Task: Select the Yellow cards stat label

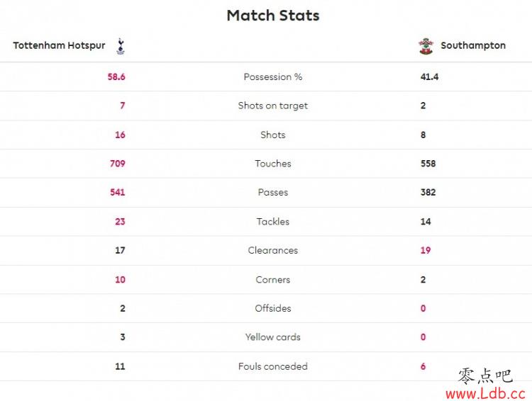Action: coord(273,337)
